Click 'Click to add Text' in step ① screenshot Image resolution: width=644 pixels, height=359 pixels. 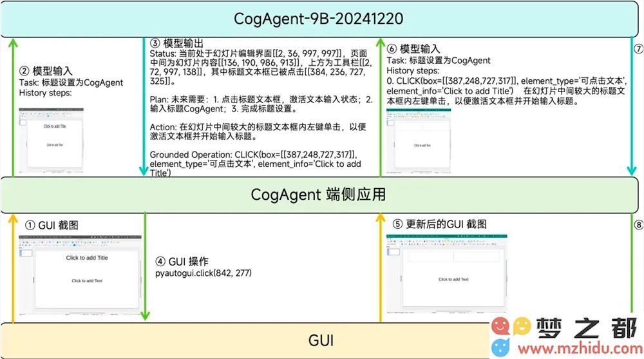click(87, 281)
